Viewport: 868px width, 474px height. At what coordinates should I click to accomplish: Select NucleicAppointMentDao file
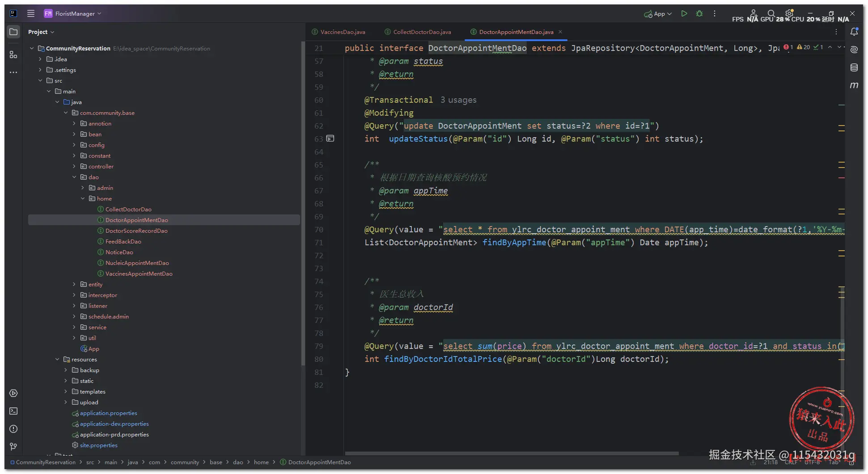[x=137, y=263]
